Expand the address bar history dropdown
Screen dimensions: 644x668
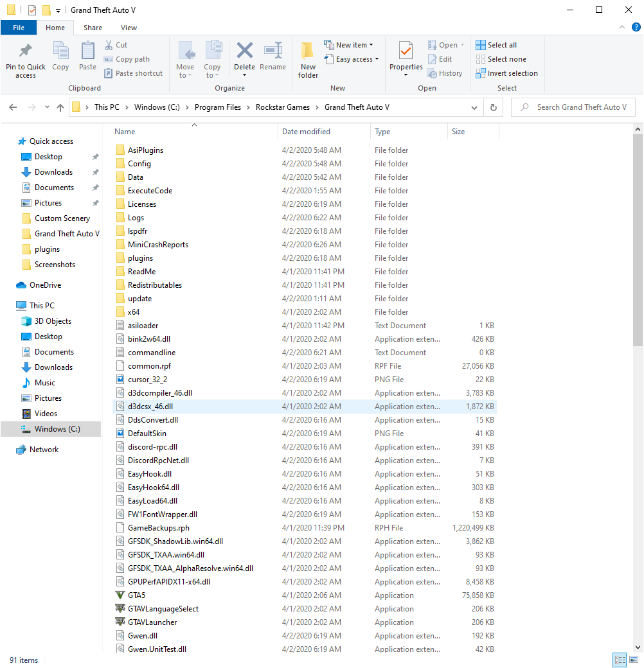pyautogui.click(x=474, y=108)
